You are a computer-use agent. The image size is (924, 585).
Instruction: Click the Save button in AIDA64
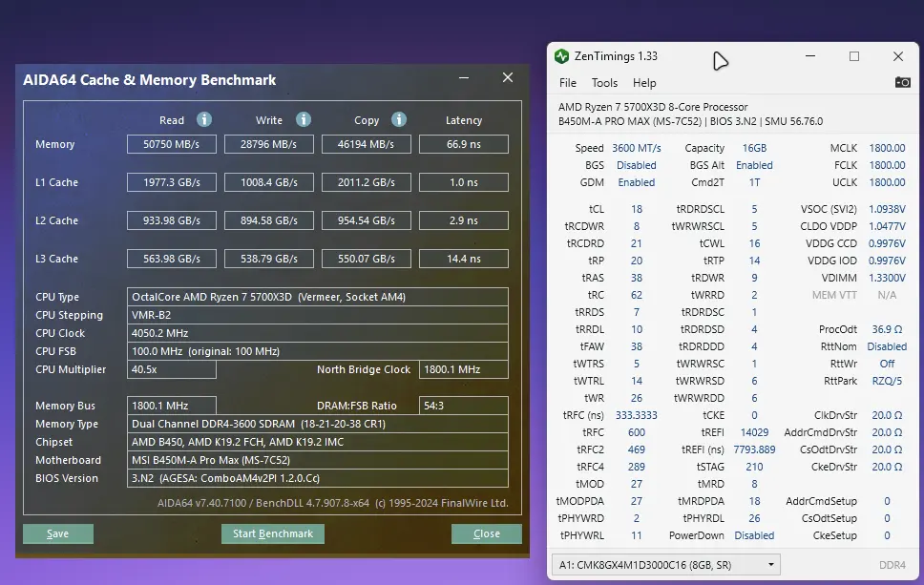(x=57, y=533)
